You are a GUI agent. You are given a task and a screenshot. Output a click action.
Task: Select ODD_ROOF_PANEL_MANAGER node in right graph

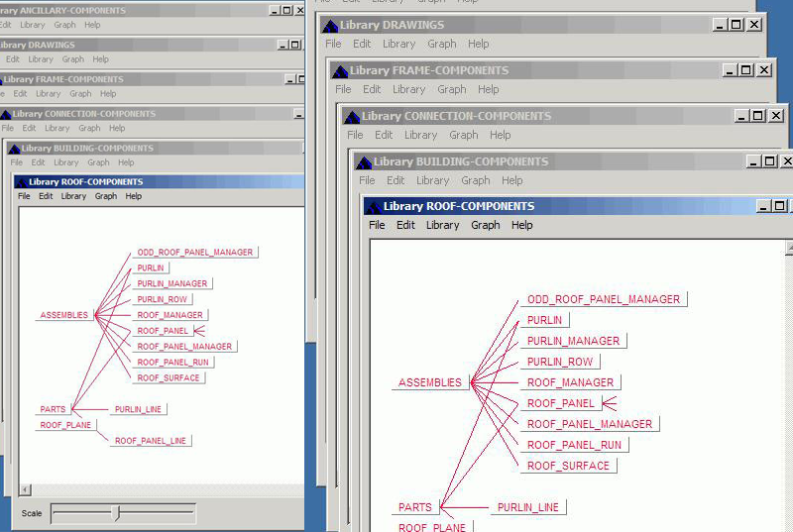[604, 299]
